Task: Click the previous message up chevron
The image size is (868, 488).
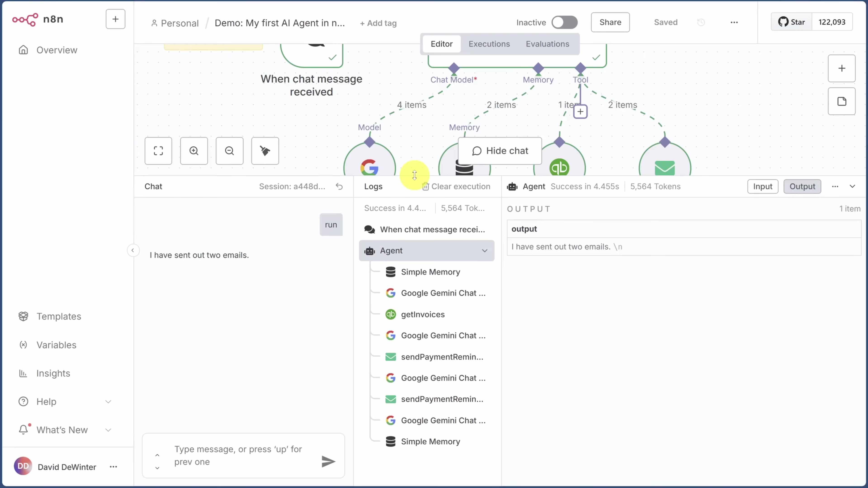Action: [157, 455]
